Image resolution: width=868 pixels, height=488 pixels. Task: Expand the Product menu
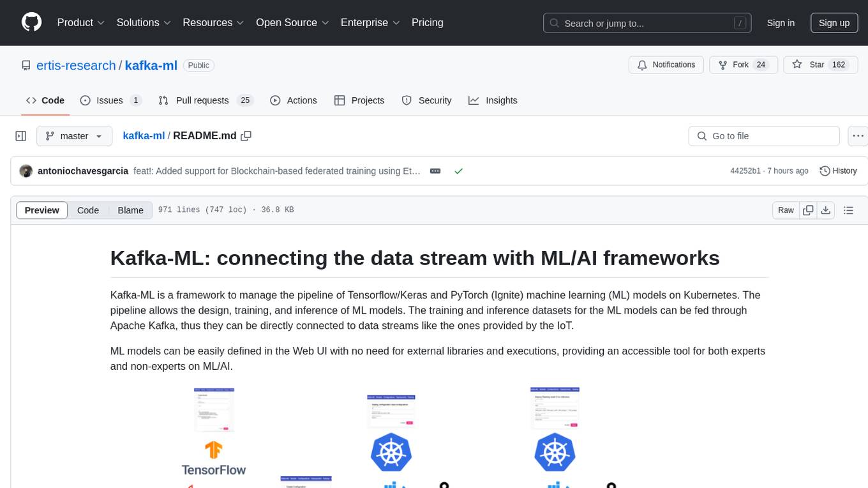point(81,22)
